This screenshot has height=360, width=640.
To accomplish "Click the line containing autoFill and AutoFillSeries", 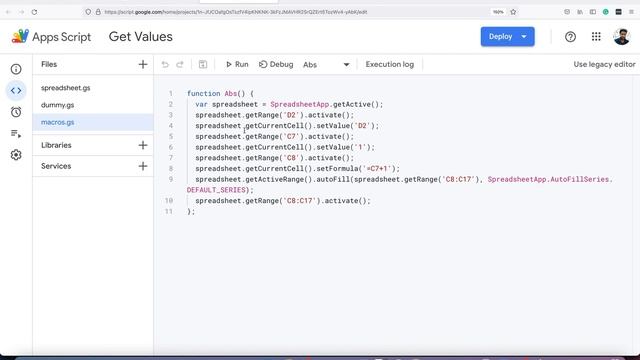I will tap(404, 179).
